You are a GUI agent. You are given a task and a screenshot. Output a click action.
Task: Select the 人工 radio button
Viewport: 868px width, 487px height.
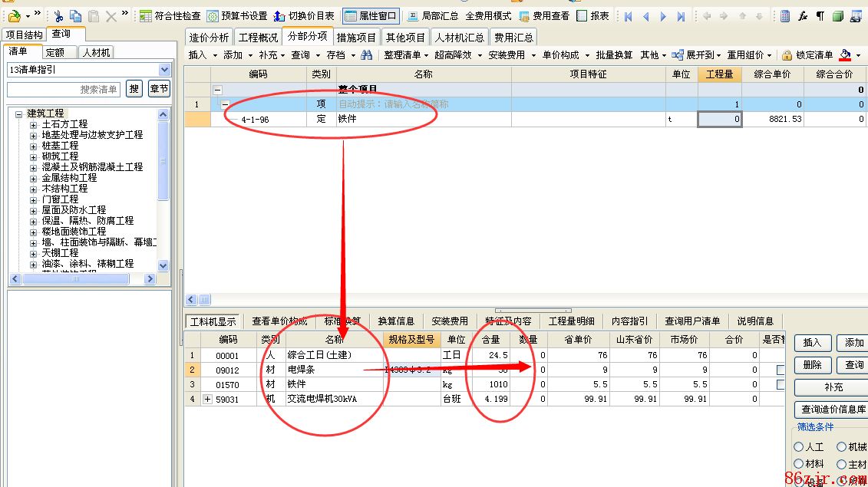pos(799,446)
